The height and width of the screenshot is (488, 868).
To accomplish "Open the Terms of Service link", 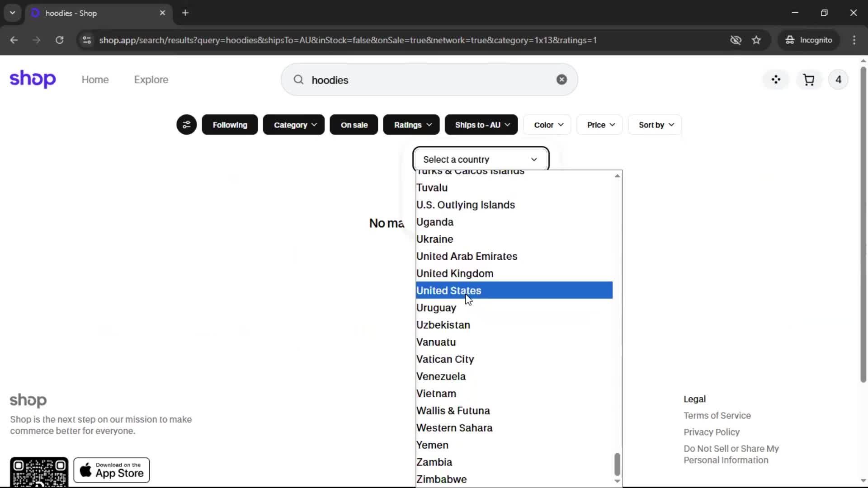I will coord(717,415).
